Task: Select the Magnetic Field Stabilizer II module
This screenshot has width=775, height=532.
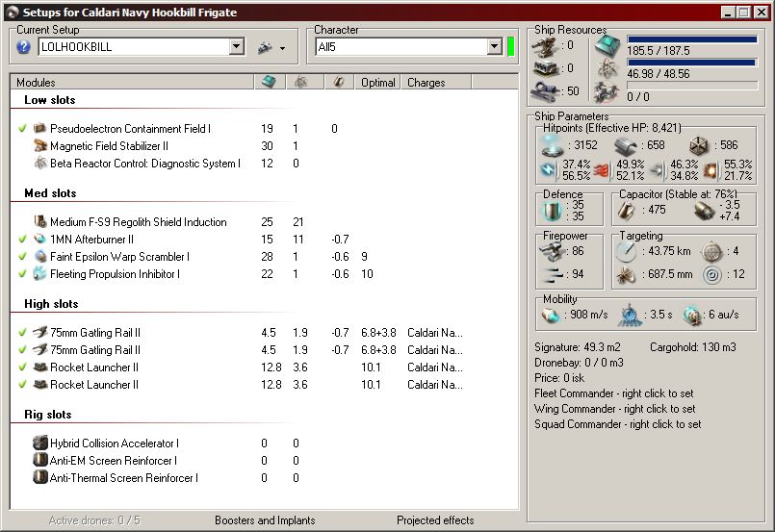Action: (109, 145)
